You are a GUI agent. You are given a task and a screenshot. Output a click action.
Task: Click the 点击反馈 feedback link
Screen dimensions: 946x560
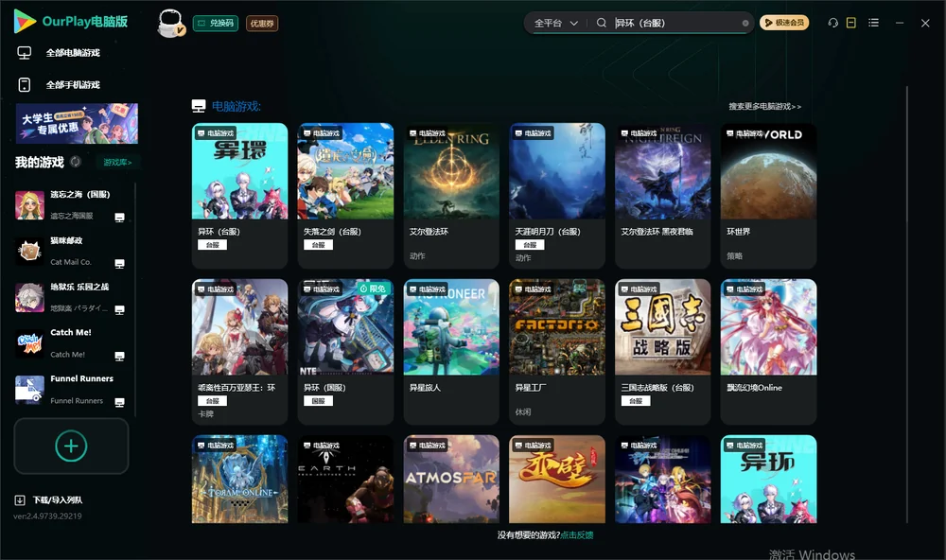[577, 534]
